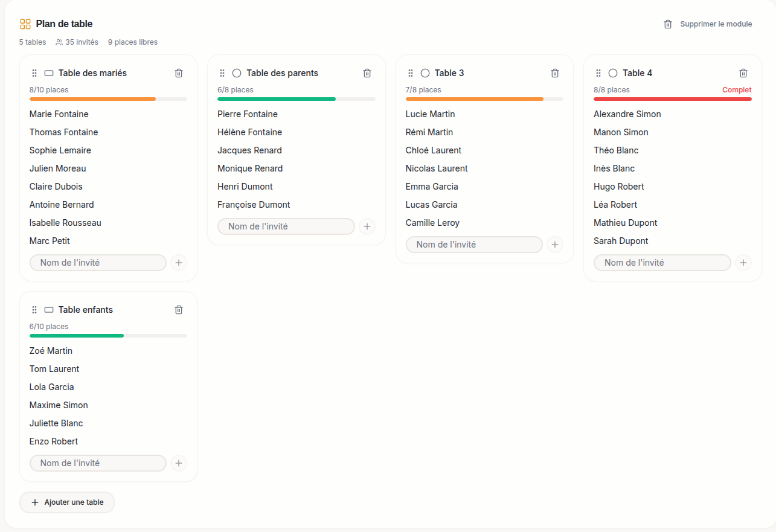Click trash icon on Table des parents

tap(367, 73)
